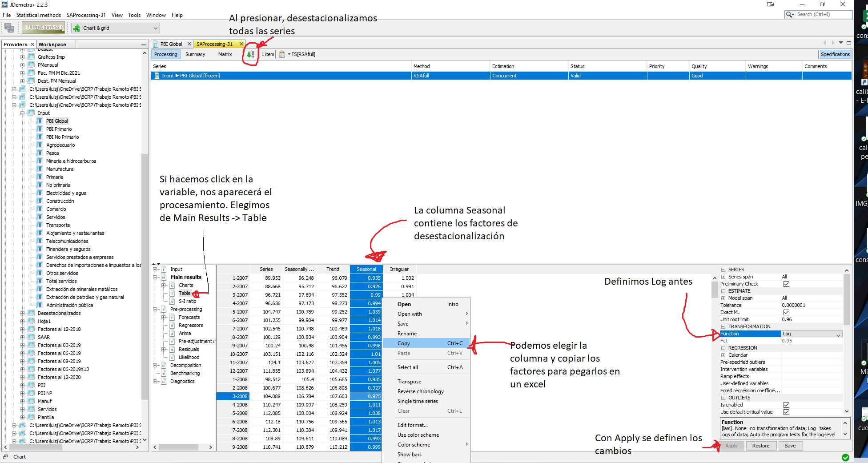Click the specification calculator icon beside TS[RSAfull]

click(x=281, y=54)
